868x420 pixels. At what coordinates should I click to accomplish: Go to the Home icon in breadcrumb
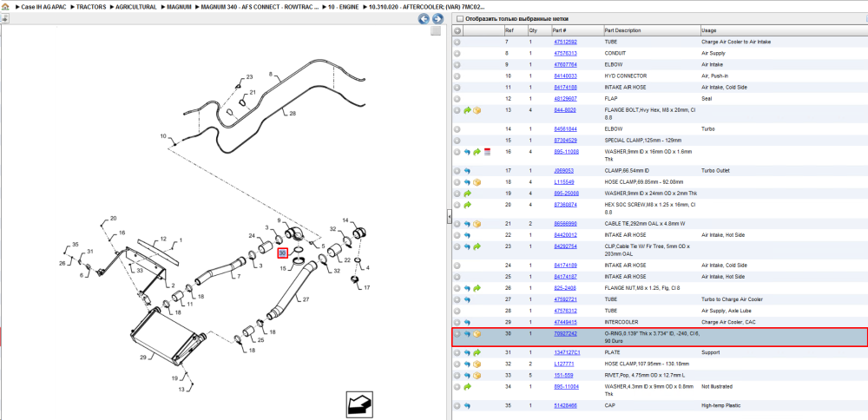pos(6,7)
